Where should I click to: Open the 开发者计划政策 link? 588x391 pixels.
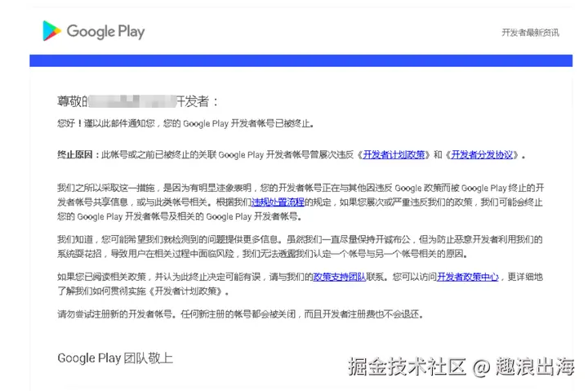394,155
